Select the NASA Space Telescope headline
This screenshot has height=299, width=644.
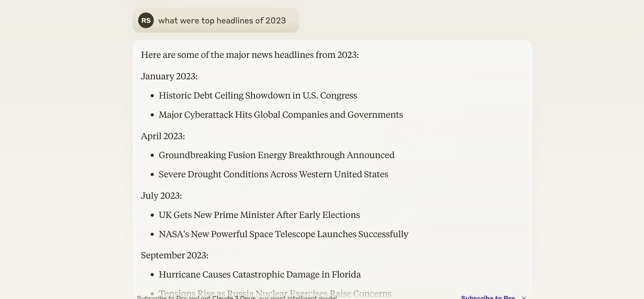click(x=283, y=234)
